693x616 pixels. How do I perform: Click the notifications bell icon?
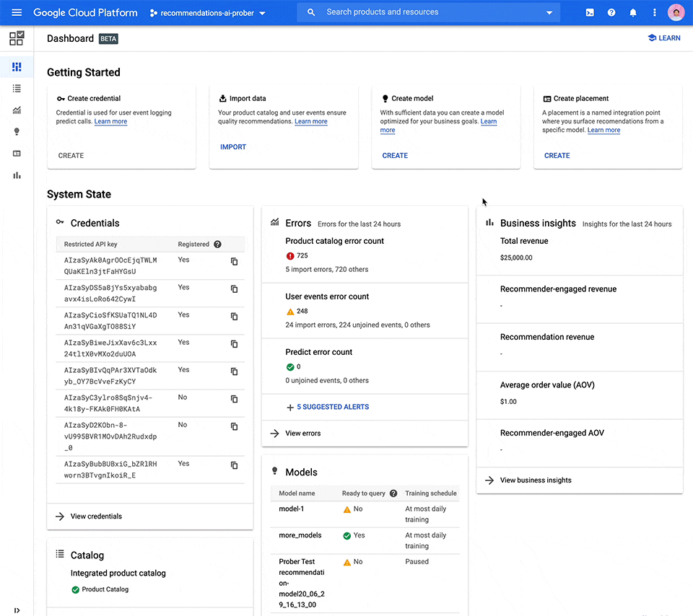point(633,13)
